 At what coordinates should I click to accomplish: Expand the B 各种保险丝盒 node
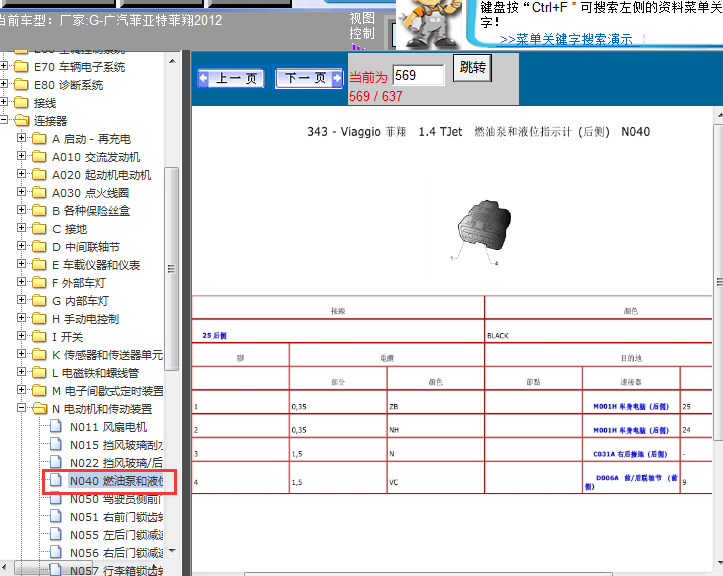[x=21, y=210]
